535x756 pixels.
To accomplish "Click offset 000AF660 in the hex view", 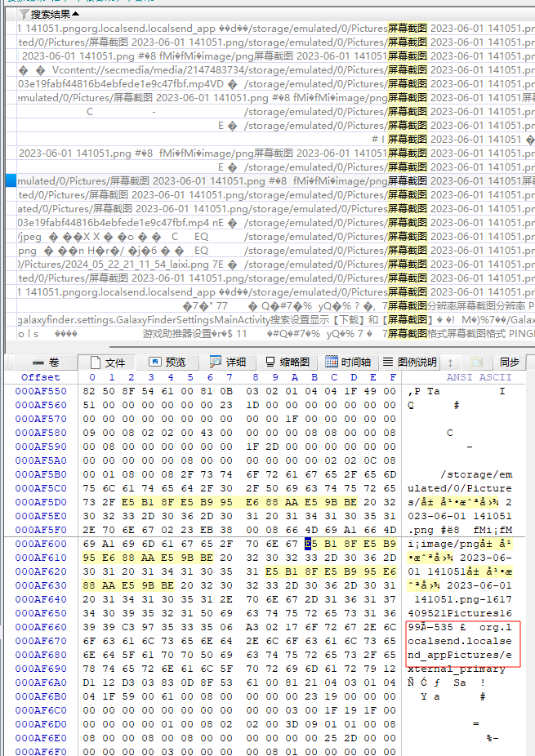I will point(41,627).
